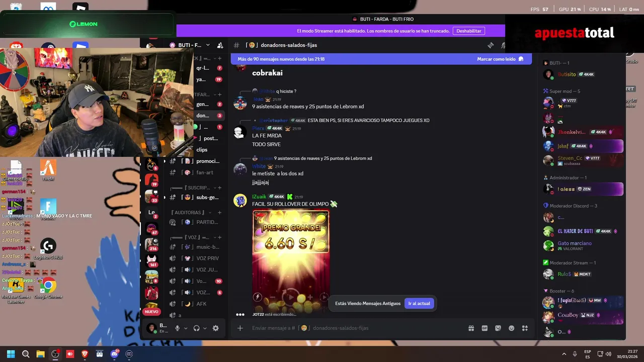Viewport: 644px width, 362px height.
Task: Click Discord icon in taskbar
Action: (x=114, y=354)
